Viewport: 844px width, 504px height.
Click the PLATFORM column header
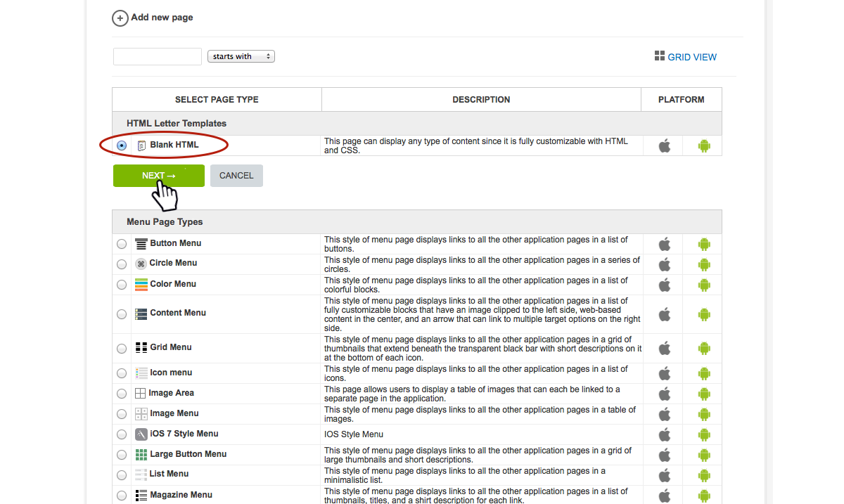pos(682,99)
